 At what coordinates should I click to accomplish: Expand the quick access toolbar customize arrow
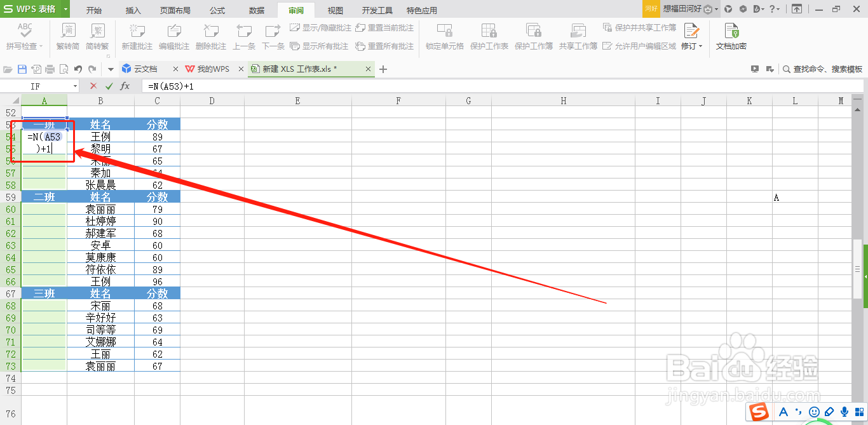(x=111, y=69)
